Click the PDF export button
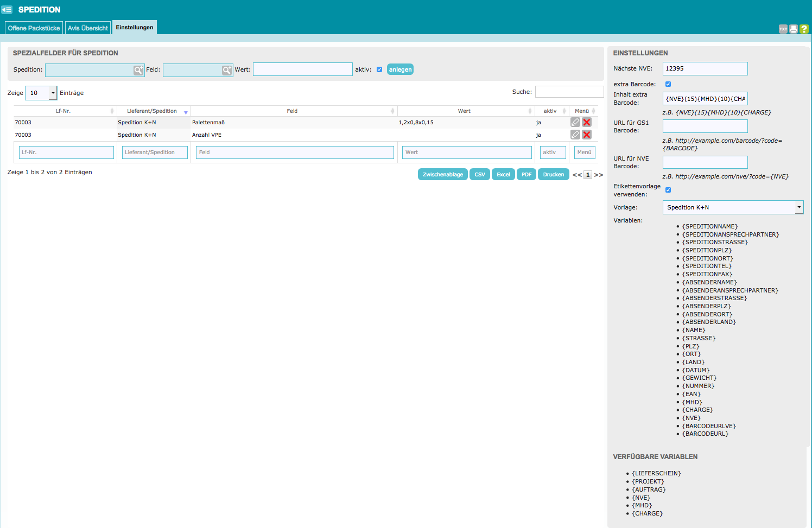 click(x=526, y=174)
